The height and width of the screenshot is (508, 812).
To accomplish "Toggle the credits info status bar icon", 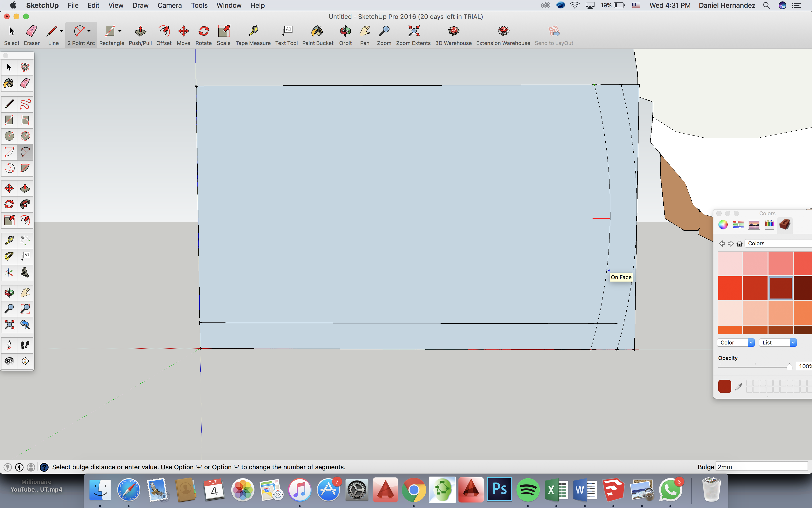I will (x=20, y=467).
